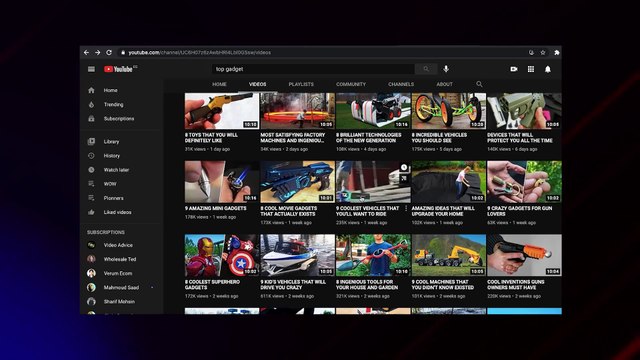Open 9 Cool Machines video thumbnail
The height and width of the screenshot is (360, 640).
pos(449,255)
